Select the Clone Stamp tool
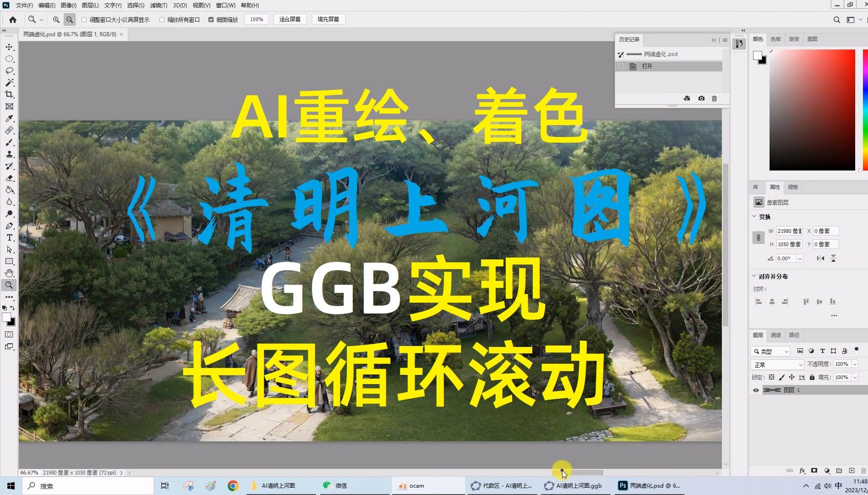Image resolution: width=868 pixels, height=495 pixels. pyautogui.click(x=9, y=154)
